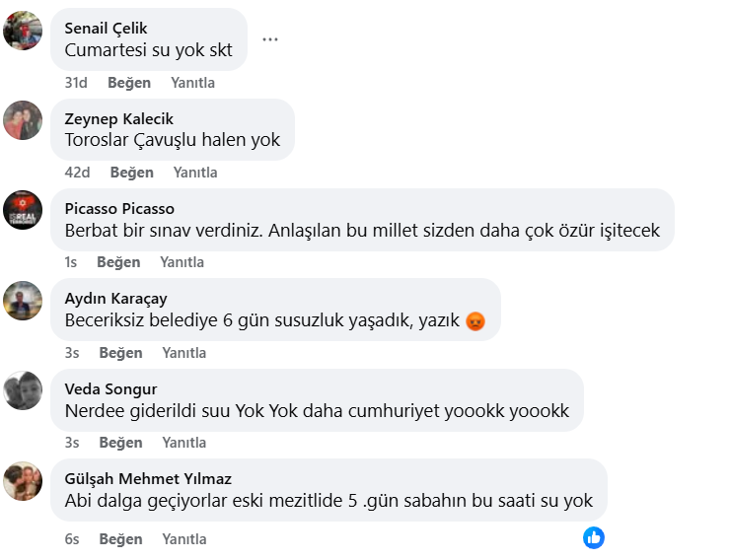Click Aydın Karaçay's avatar image
Image resolution: width=730 pixels, height=560 pixels.
point(23,300)
